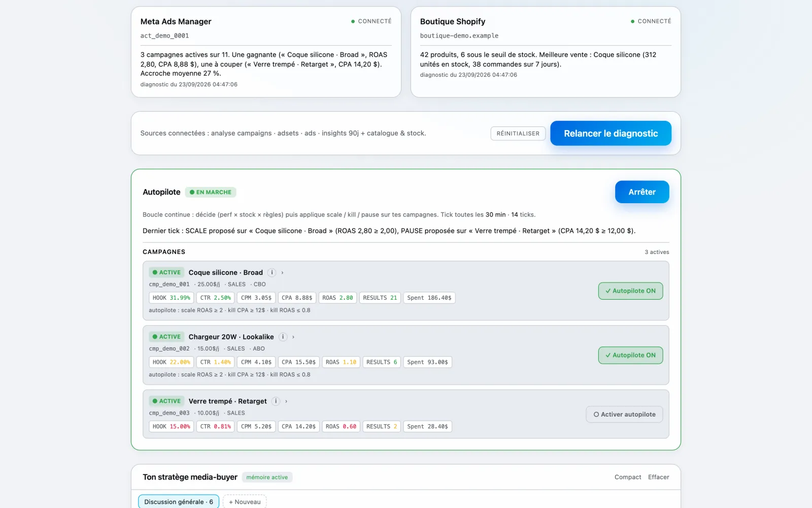Create a new discussion with + Nouveau
This screenshot has width=812, height=508.
[245, 502]
